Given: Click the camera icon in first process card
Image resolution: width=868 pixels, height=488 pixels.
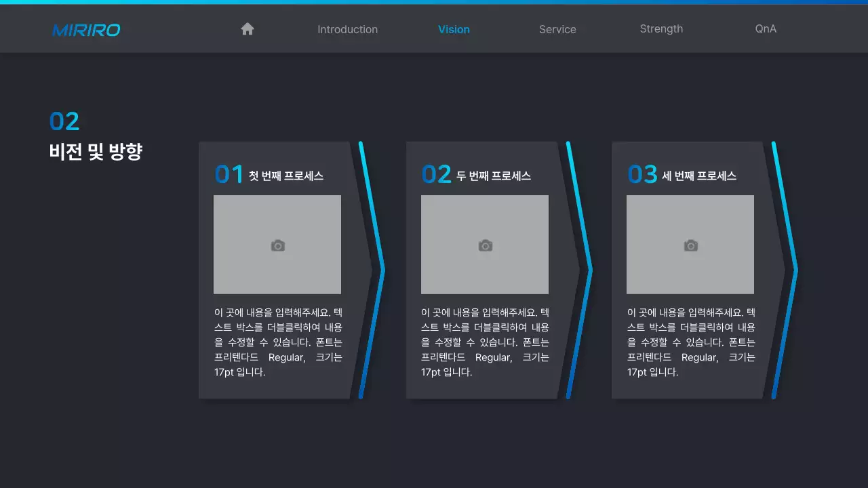Looking at the screenshot, I should click(x=277, y=245).
